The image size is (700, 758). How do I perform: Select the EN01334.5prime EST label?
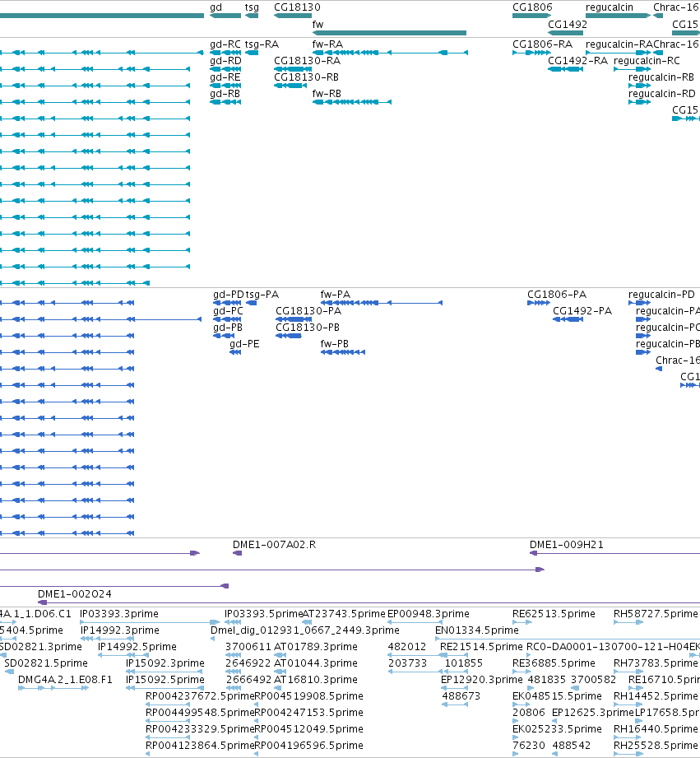[x=477, y=630]
